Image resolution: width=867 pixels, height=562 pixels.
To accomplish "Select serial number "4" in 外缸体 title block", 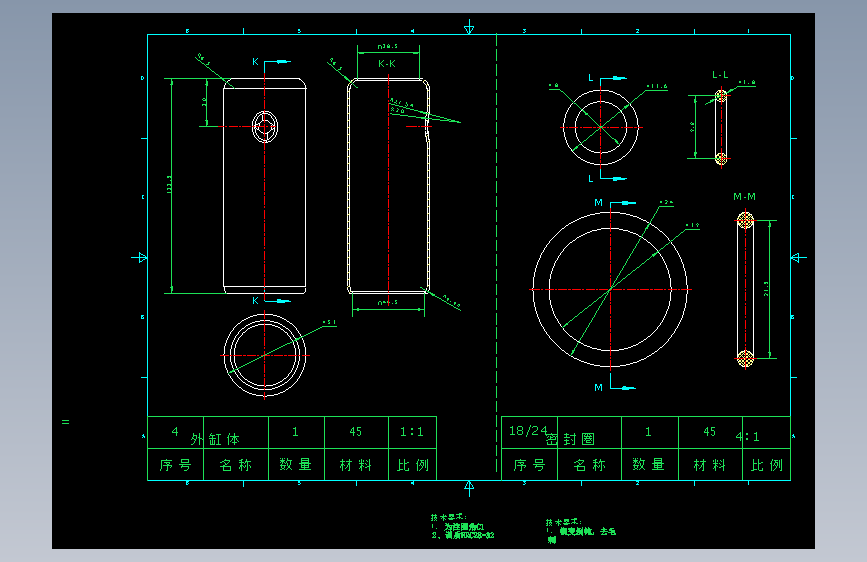I will pyautogui.click(x=175, y=431).
